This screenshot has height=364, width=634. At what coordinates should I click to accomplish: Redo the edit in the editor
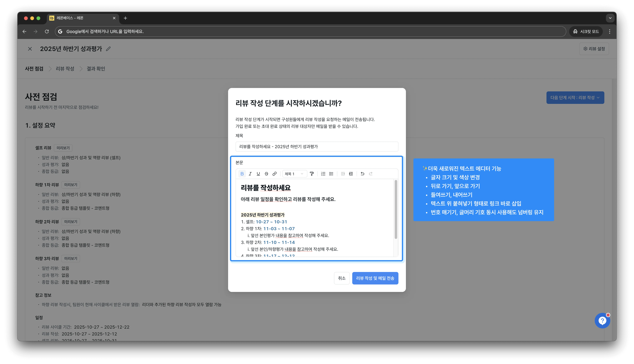click(x=371, y=174)
